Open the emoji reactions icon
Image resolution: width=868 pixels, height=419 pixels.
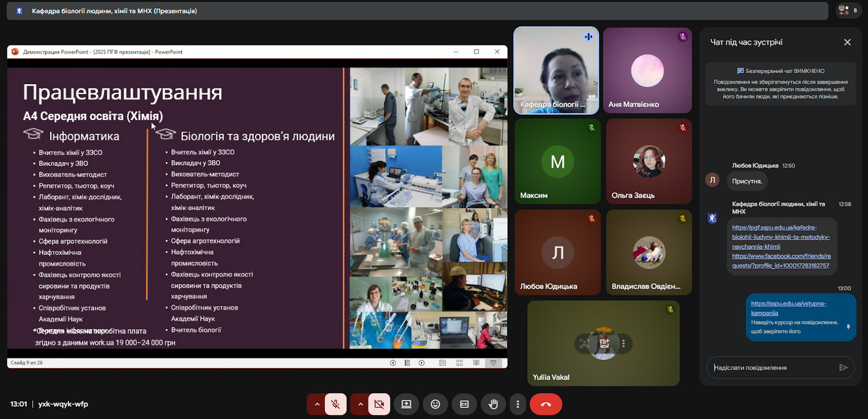(435, 404)
